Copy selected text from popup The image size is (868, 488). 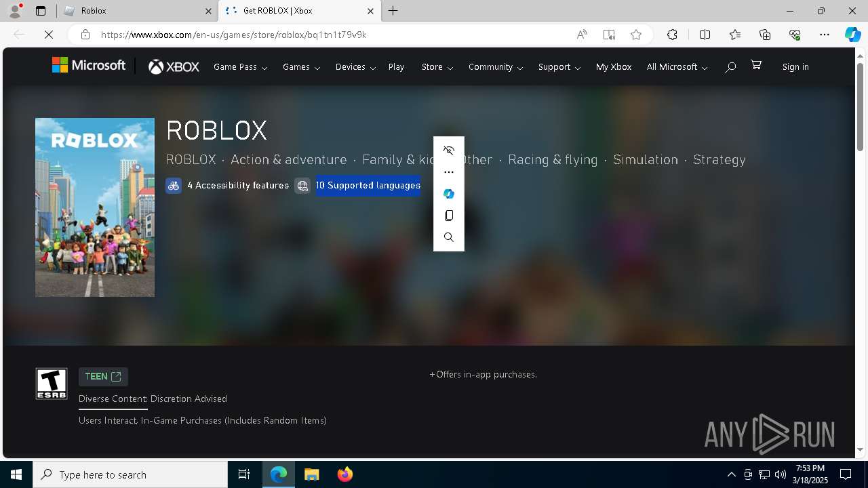pos(449,216)
